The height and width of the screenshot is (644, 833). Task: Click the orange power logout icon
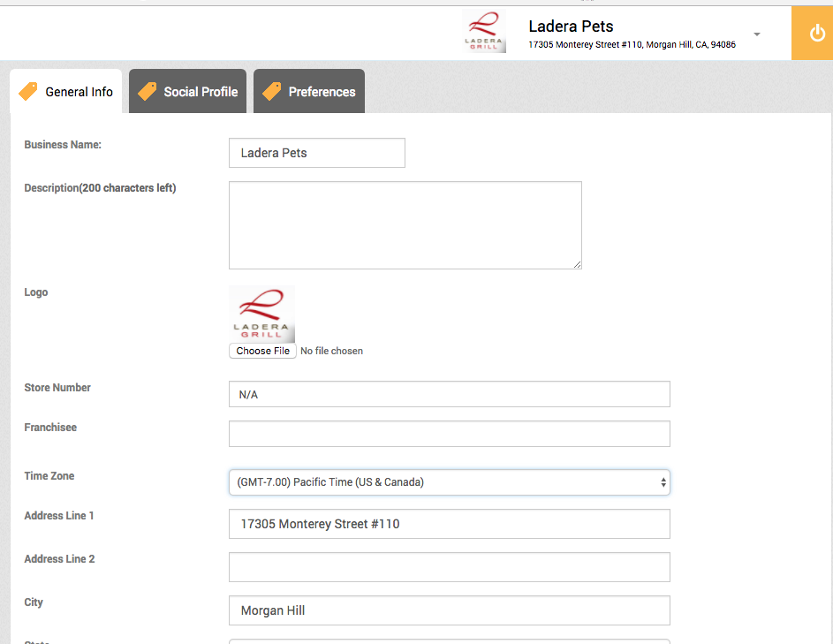tap(816, 34)
